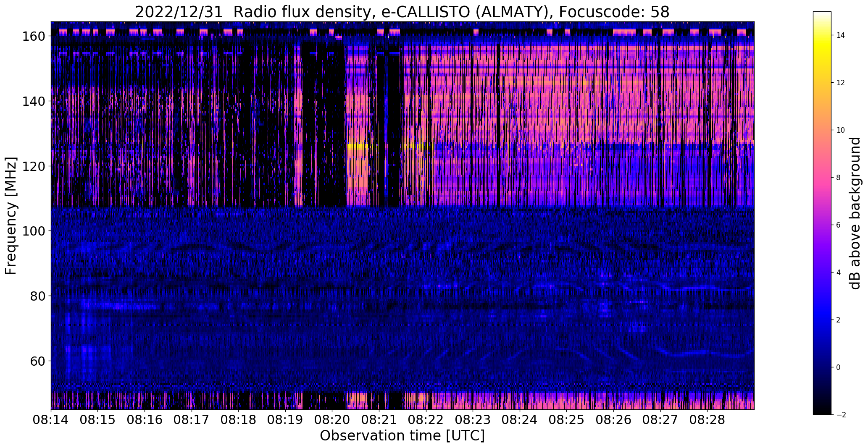The width and height of the screenshot is (868, 448).
Task: Click the 08:16 time tick label
Action: click(145, 419)
